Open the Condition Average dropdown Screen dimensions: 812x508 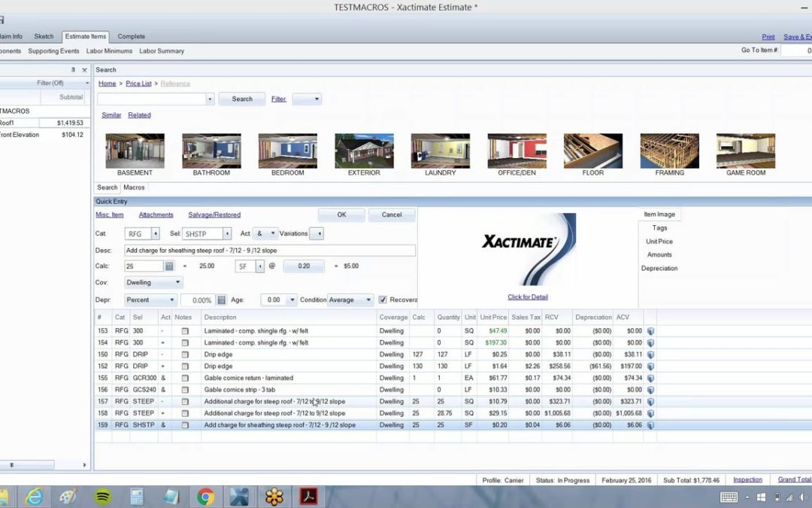tap(350, 300)
